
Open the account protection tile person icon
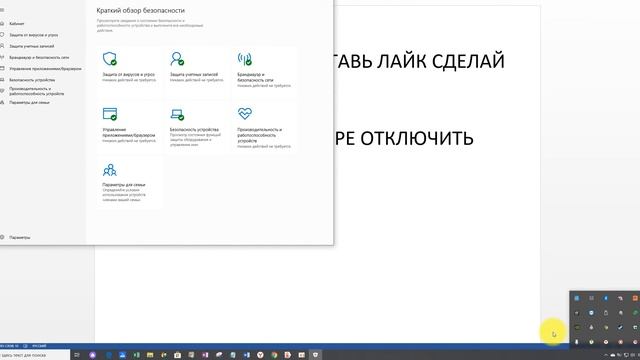[x=177, y=59]
